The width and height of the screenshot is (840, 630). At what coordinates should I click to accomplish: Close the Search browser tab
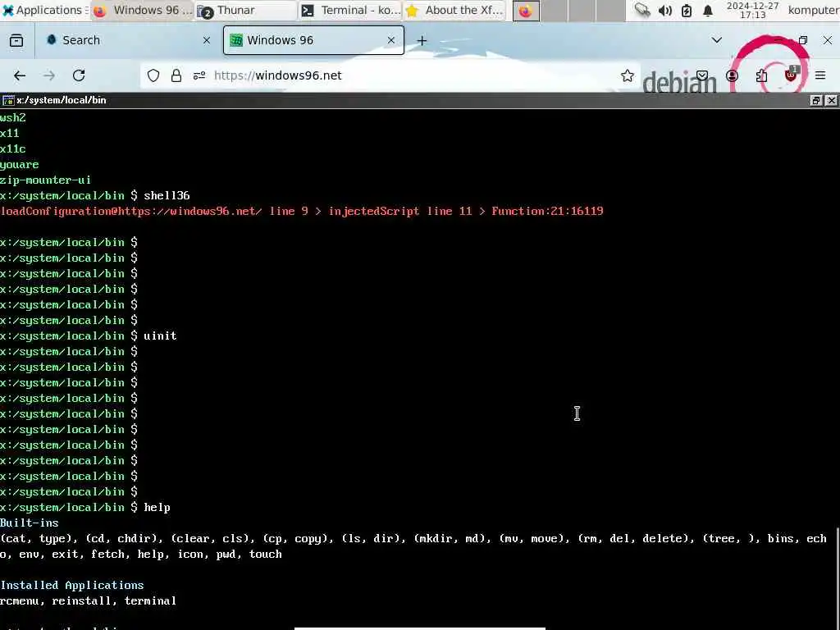pos(207,40)
